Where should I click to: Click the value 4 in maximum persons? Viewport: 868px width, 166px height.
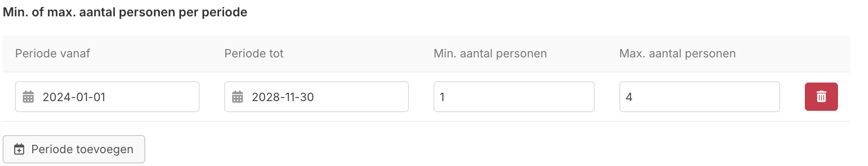(x=629, y=97)
